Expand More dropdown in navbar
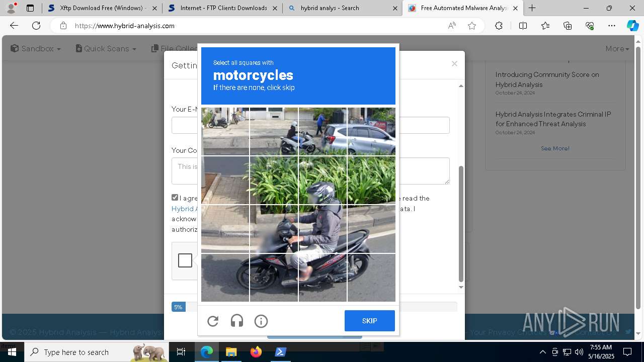This screenshot has width=644, height=362. click(x=617, y=49)
